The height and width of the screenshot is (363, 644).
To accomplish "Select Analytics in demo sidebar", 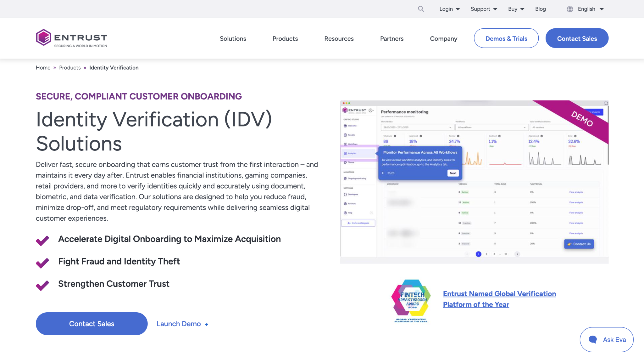I will coord(359,153).
